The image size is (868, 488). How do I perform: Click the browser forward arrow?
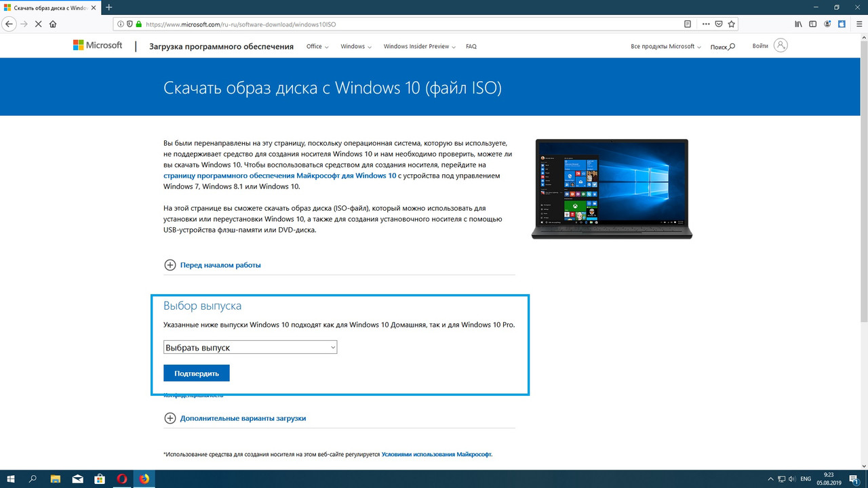tap(24, 24)
